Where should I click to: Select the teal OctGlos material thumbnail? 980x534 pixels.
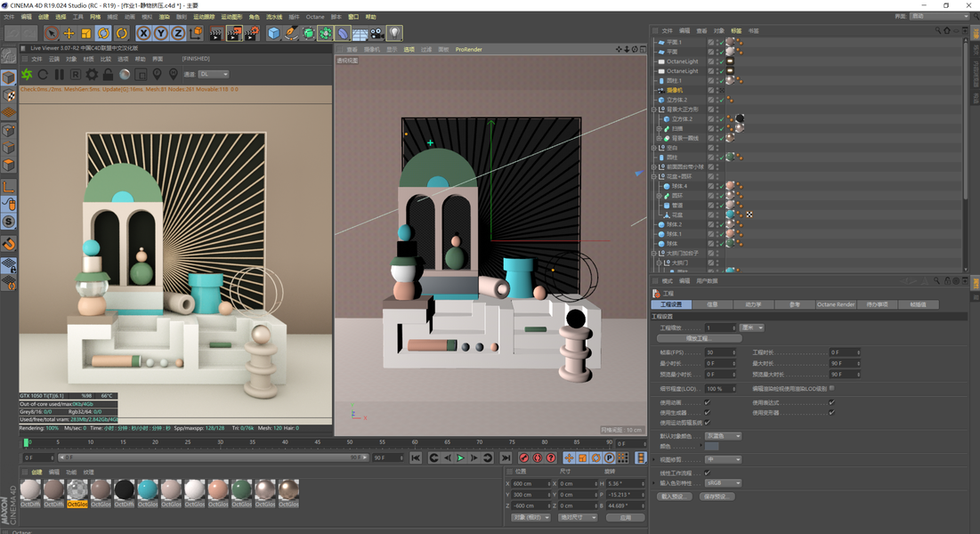(148, 491)
